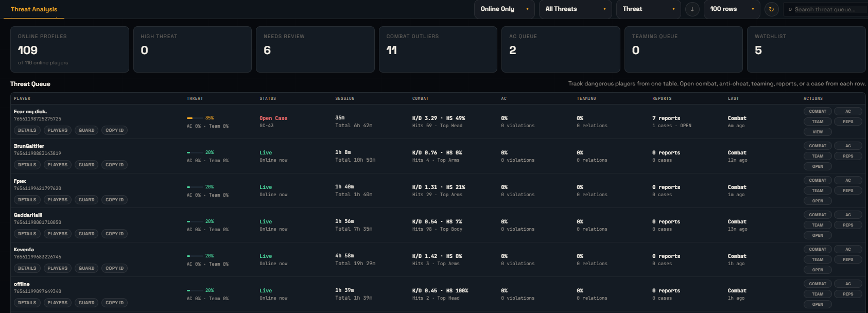Click GUARD for Fear my dick.
The width and height of the screenshot is (868, 313).
[x=86, y=130]
